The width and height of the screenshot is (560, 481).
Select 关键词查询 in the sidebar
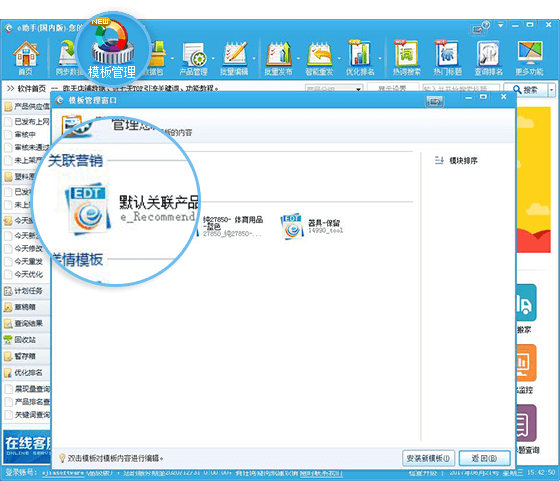[x=28, y=415]
